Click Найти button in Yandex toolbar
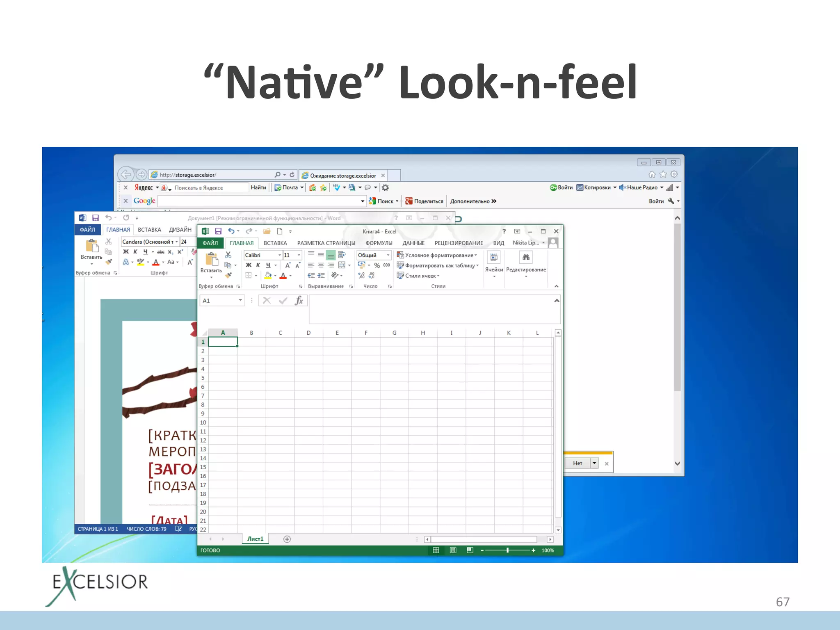Screen dimensions: 840x630 (258, 187)
